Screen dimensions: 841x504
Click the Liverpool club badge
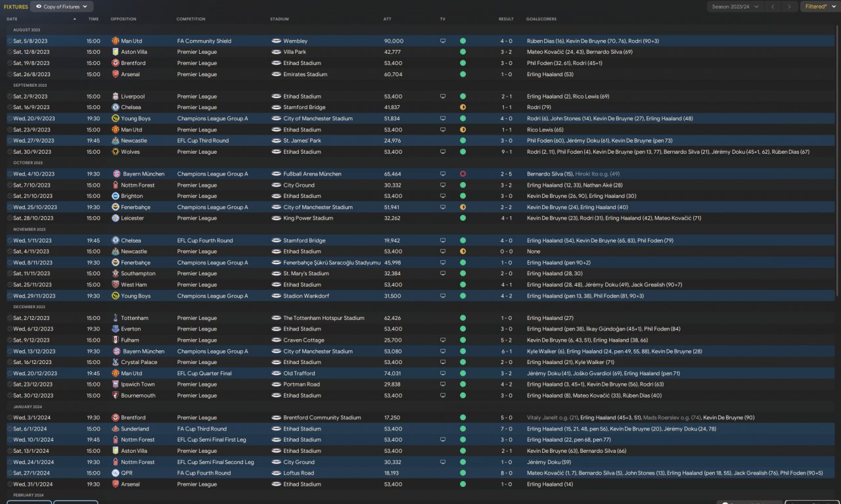click(x=116, y=97)
